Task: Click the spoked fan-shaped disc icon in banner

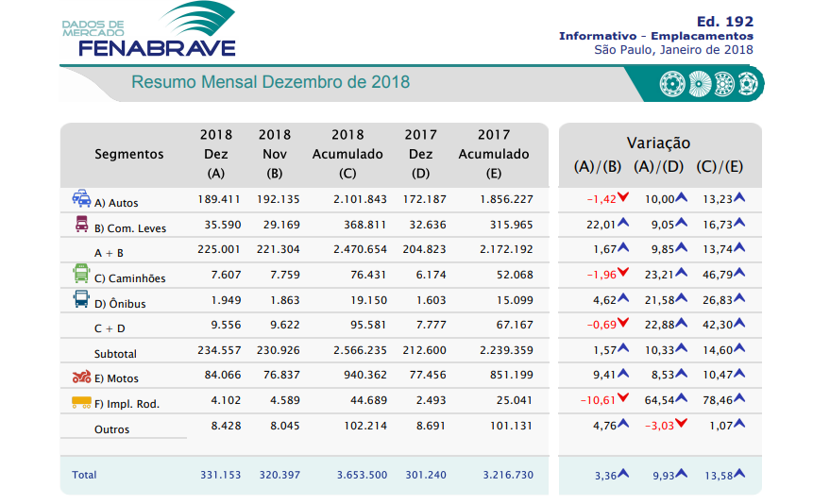Action: [x=698, y=84]
